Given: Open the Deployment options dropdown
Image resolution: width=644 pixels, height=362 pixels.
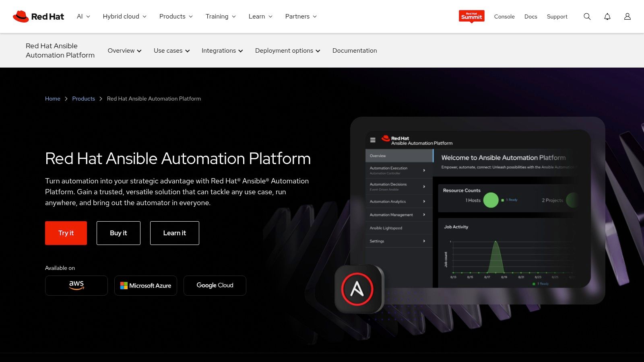Looking at the screenshot, I should [x=287, y=51].
